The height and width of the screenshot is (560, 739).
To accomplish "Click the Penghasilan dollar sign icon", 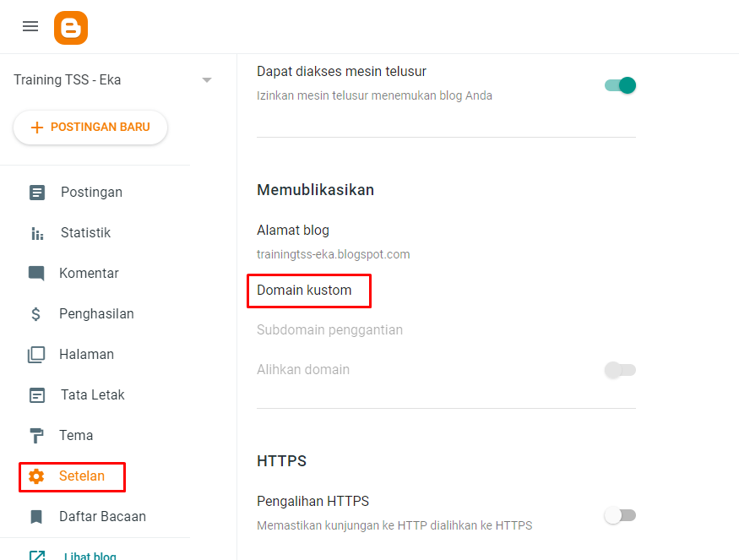I will 36,314.
